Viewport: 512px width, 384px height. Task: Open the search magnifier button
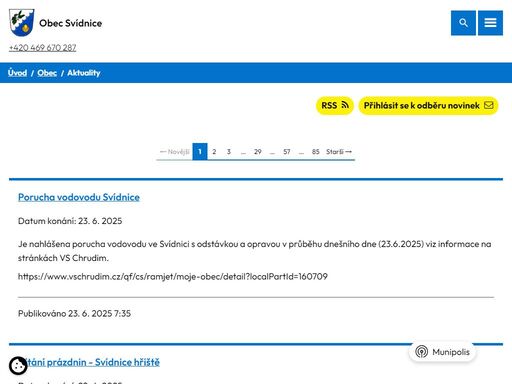[463, 23]
